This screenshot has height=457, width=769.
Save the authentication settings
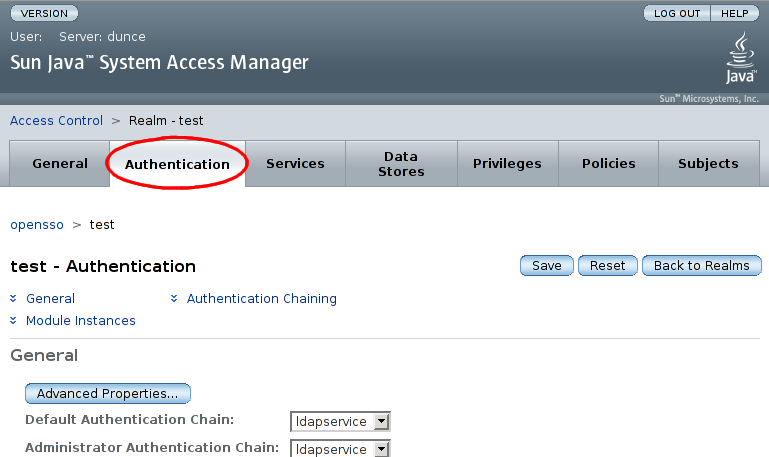click(547, 265)
